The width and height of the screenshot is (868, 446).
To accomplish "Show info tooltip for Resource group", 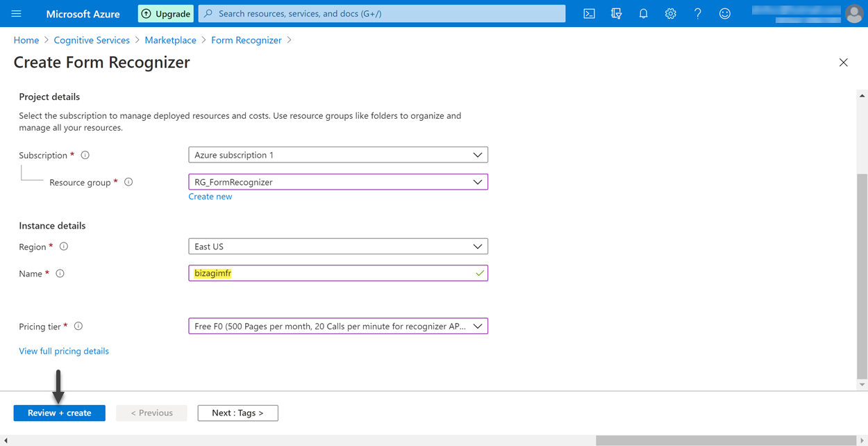I will (128, 182).
